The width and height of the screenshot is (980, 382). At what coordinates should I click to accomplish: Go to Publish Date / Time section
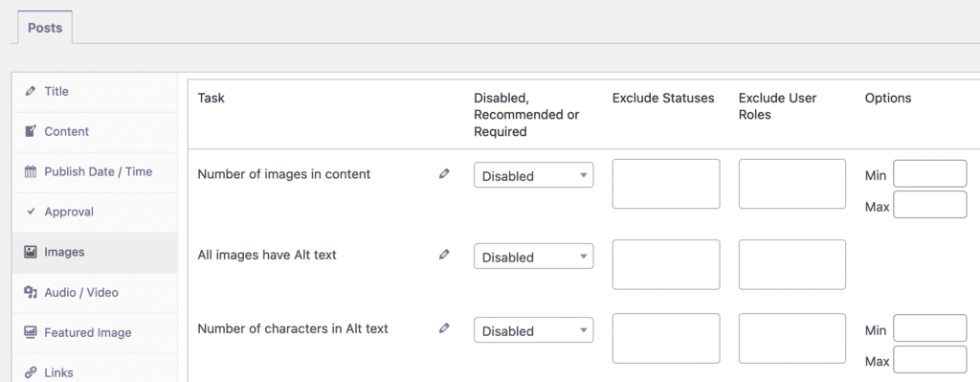[95, 172]
